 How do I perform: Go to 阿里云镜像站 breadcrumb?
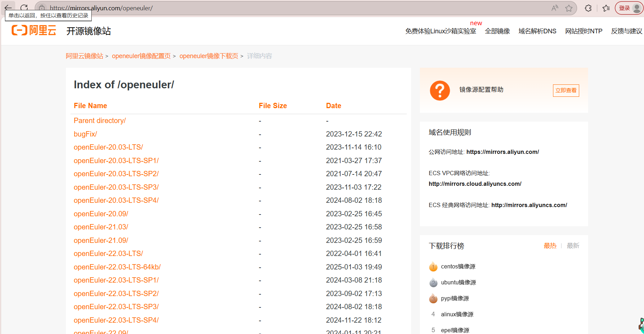[x=85, y=56]
